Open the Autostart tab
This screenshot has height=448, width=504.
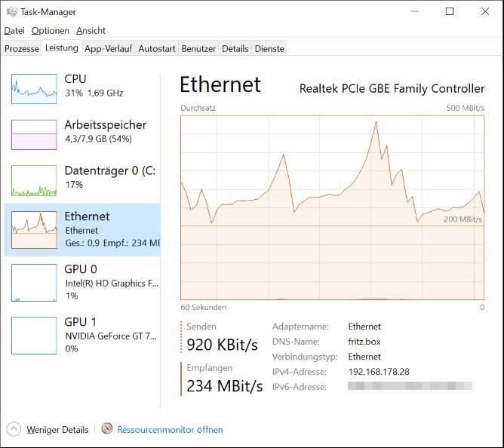(157, 49)
